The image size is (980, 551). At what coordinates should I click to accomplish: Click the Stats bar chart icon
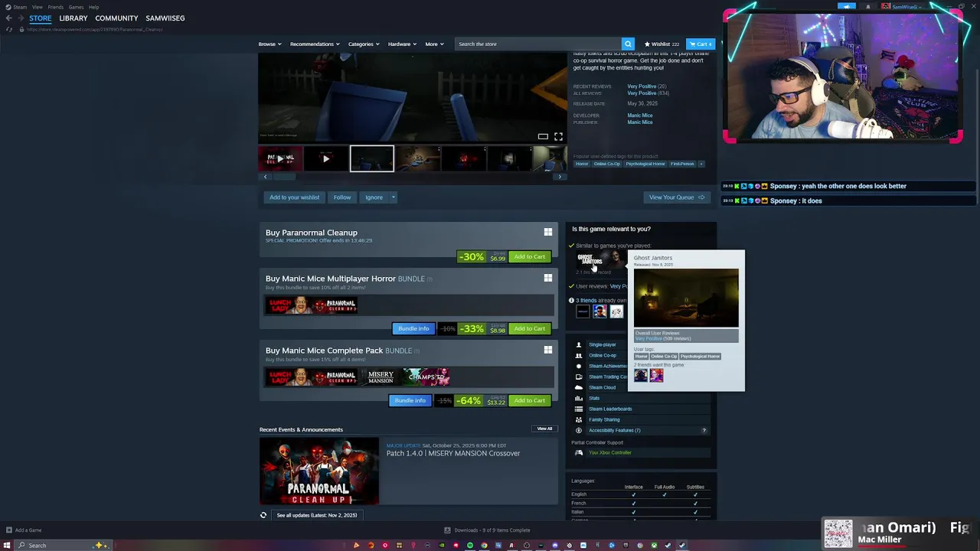pos(579,398)
